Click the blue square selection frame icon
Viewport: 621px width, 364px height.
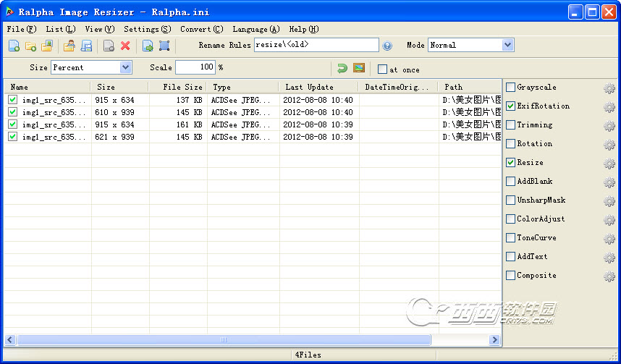point(164,46)
